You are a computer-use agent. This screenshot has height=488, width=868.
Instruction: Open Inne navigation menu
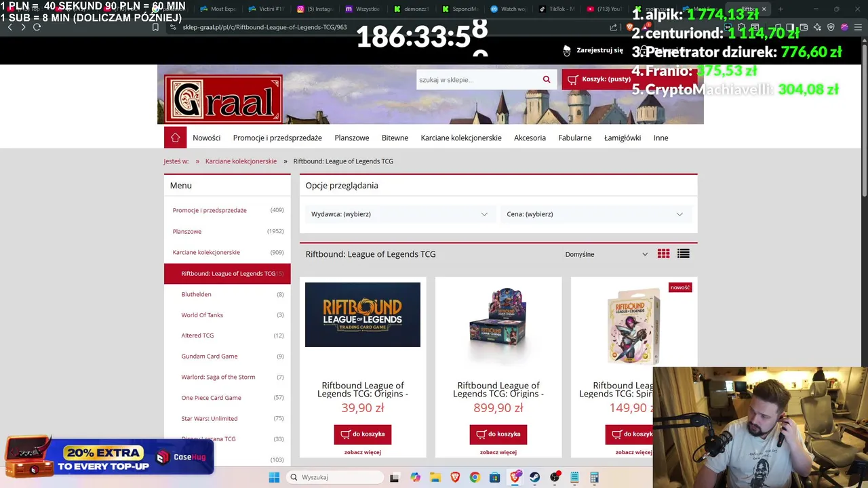660,138
